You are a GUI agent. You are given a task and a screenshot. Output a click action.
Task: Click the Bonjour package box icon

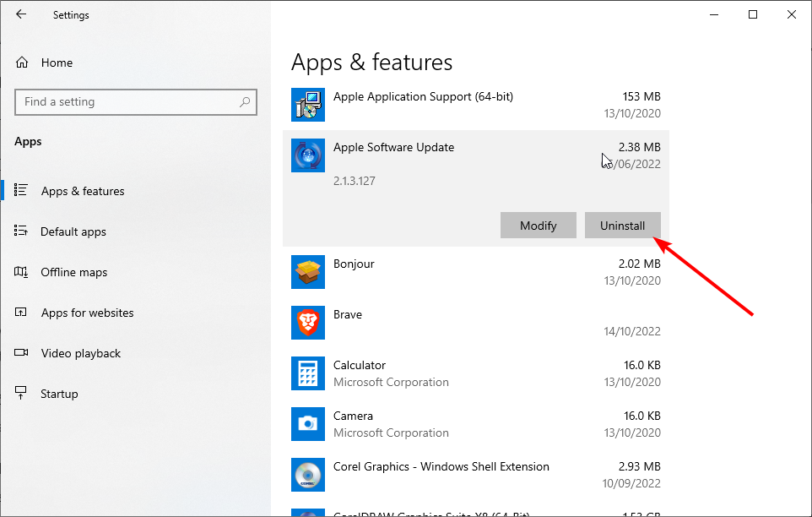tap(308, 272)
